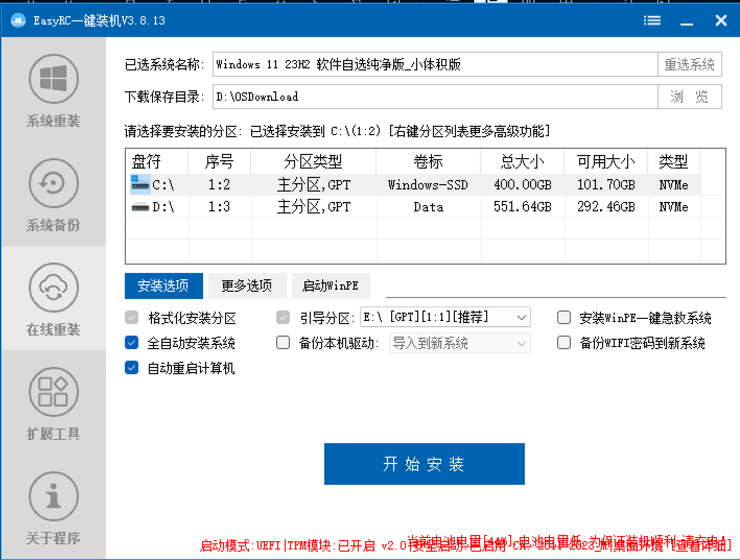Uncheck 全自动安装系统 checkbox

pos(132,342)
